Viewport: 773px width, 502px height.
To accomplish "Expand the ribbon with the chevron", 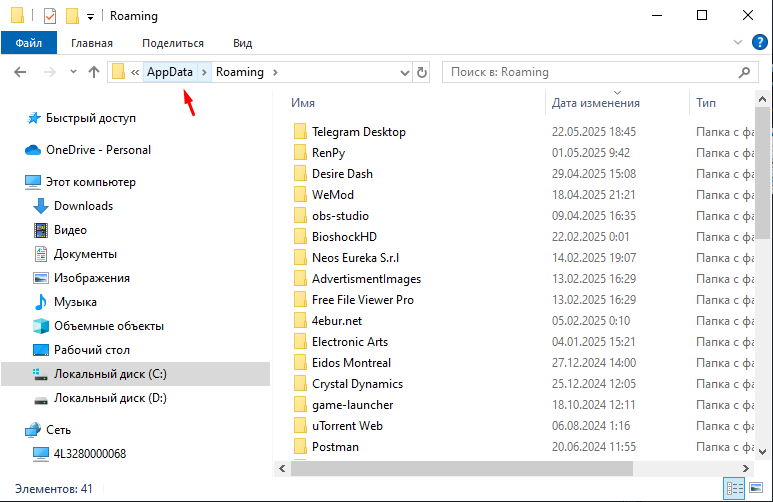I will coord(739,43).
